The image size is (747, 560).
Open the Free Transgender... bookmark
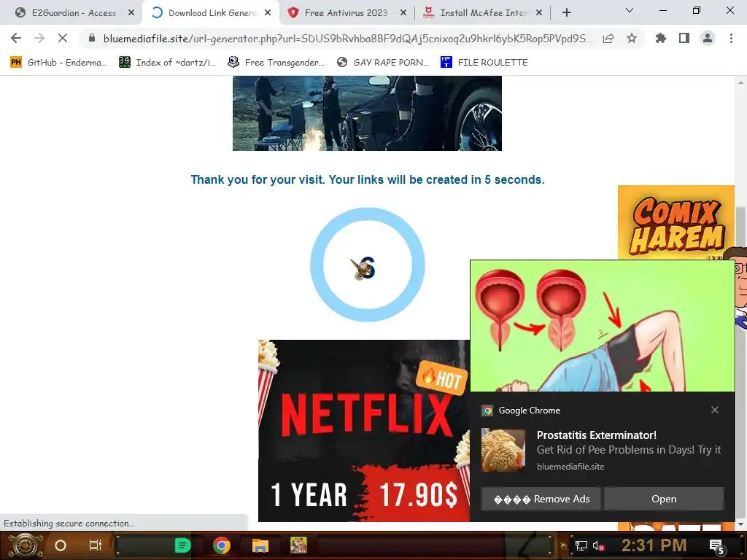(x=276, y=63)
